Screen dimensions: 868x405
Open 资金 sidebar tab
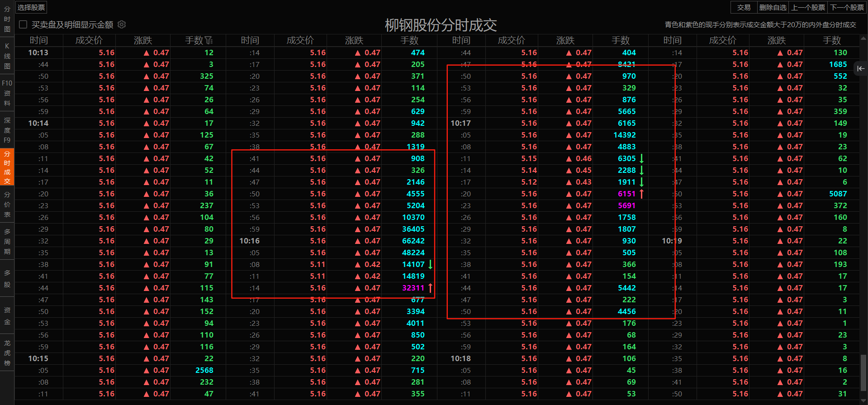coord(7,316)
